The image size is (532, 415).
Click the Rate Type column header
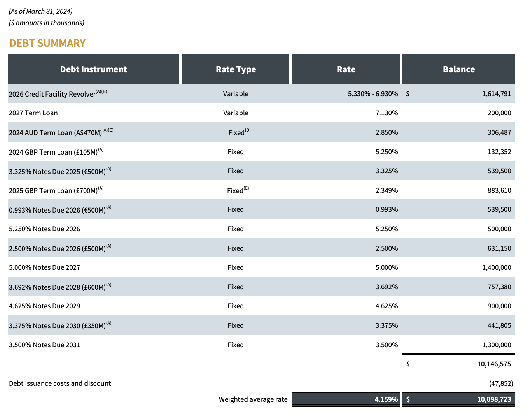point(236,69)
